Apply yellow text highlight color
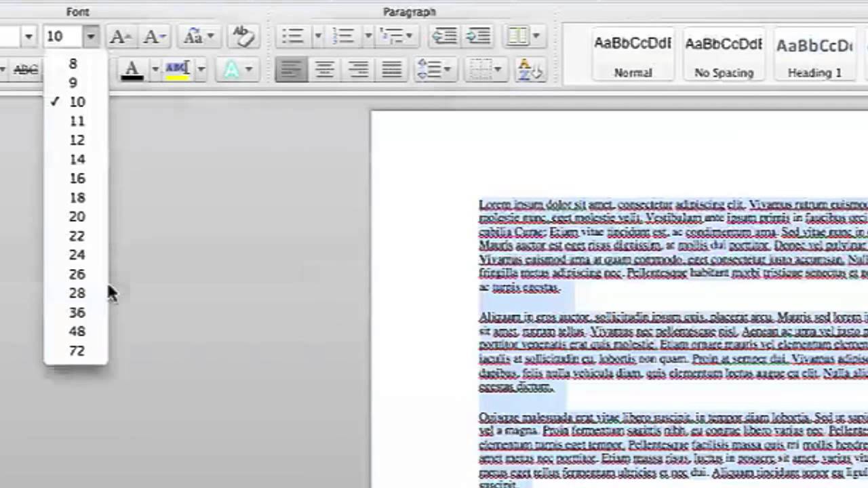 (x=177, y=69)
